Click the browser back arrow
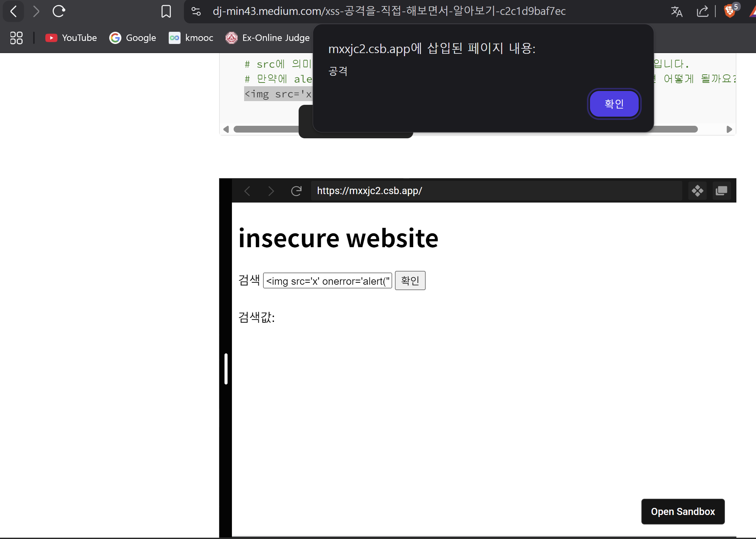 tap(14, 11)
